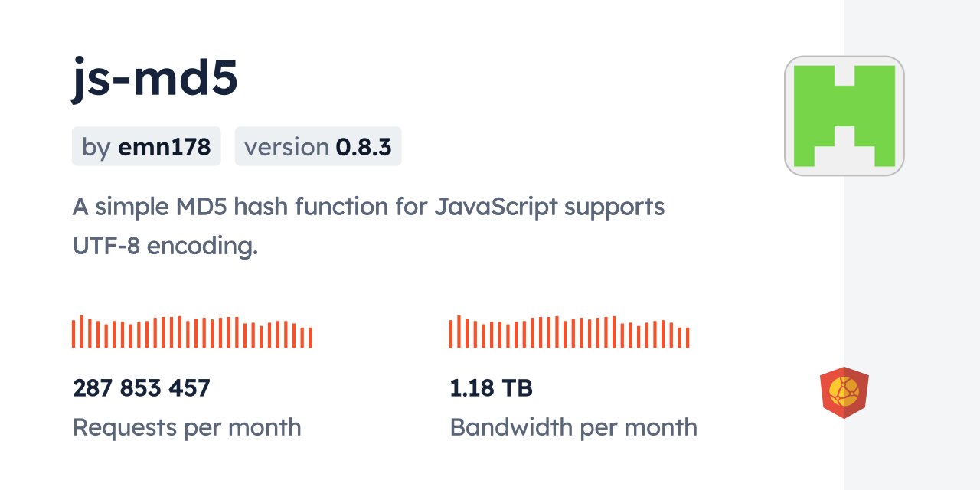Click the "A simple MD5 hash function" description line
The image size is (980, 490).
tap(368, 207)
